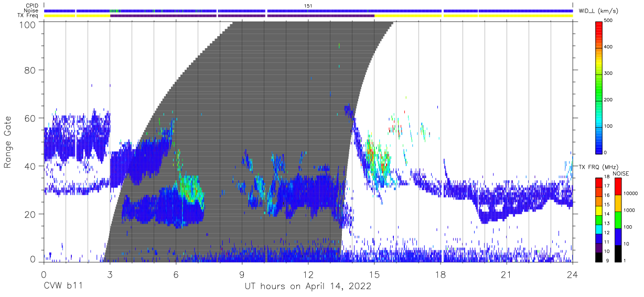Click the 'TX Freq' row label
Image resolution: width=644 pixels, height=297 pixels.
28,16
